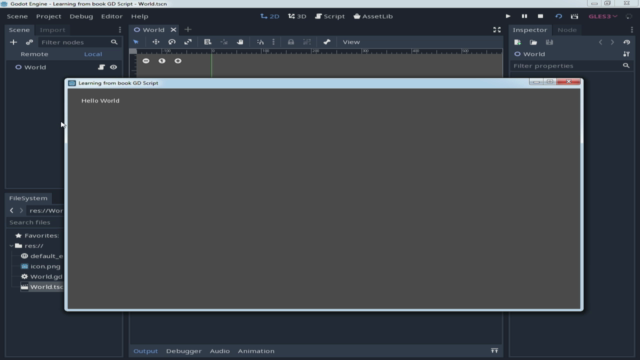Select the Pan Mode hand tool
The width and height of the screenshot is (640, 360).
(240, 42)
